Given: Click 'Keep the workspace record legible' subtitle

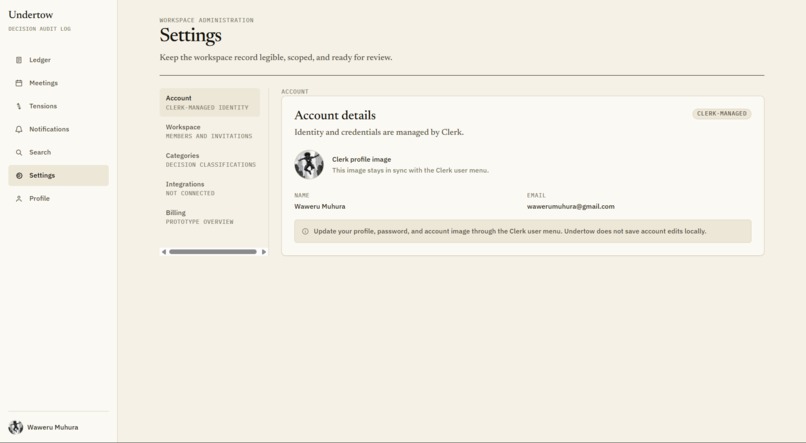Looking at the screenshot, I should point(276,58).
